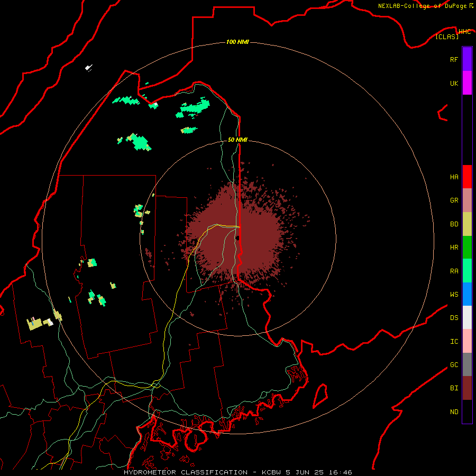Viewport: 476px width, 476px height.
Task: Click the 100 NMI range ring label
Action: [x=237, y=42]
